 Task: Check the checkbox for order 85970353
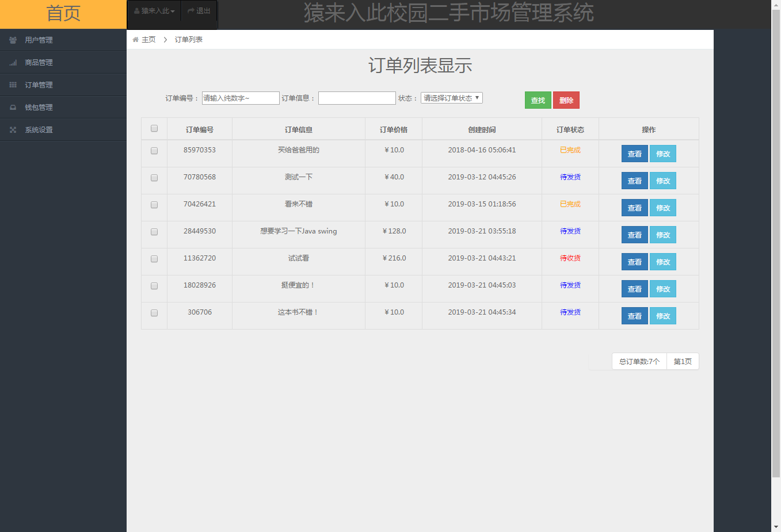tap(154, 151)
